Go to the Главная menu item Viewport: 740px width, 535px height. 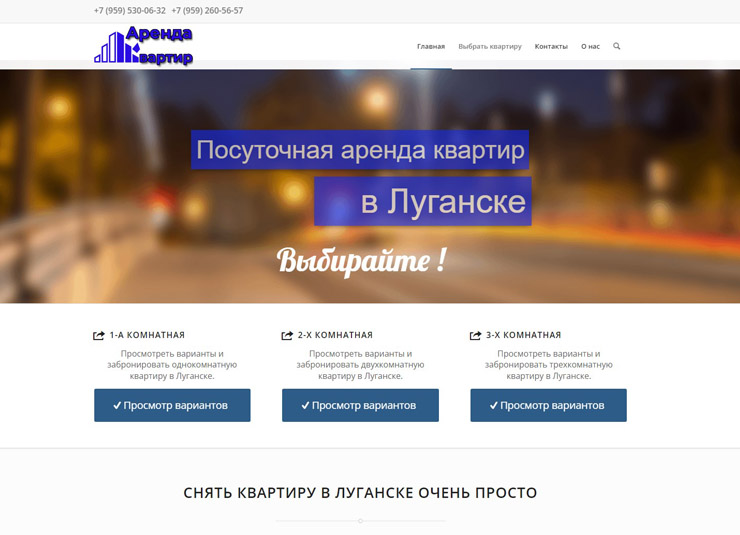(x=431, y=46)
